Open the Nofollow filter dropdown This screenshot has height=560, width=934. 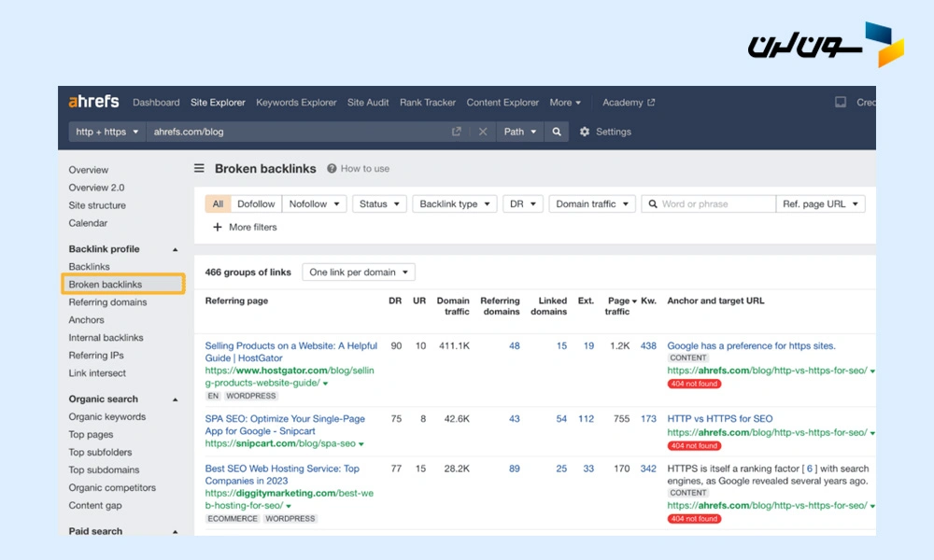click(314, 203)
